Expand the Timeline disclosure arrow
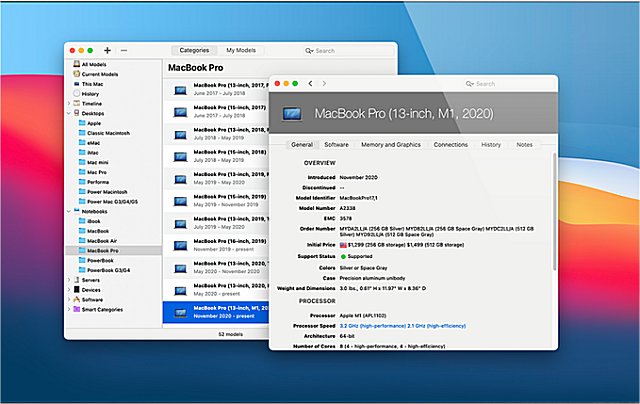The height and width of the screenshot is (404, 640). [x=69, y=103]
